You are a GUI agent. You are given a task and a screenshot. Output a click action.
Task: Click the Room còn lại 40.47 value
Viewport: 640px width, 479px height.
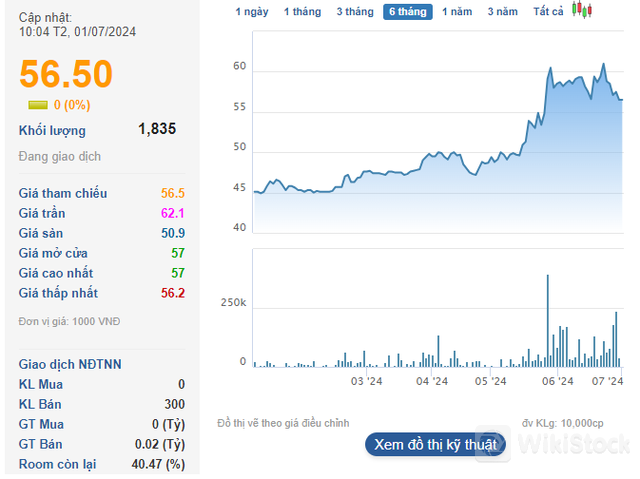(161, 464)
